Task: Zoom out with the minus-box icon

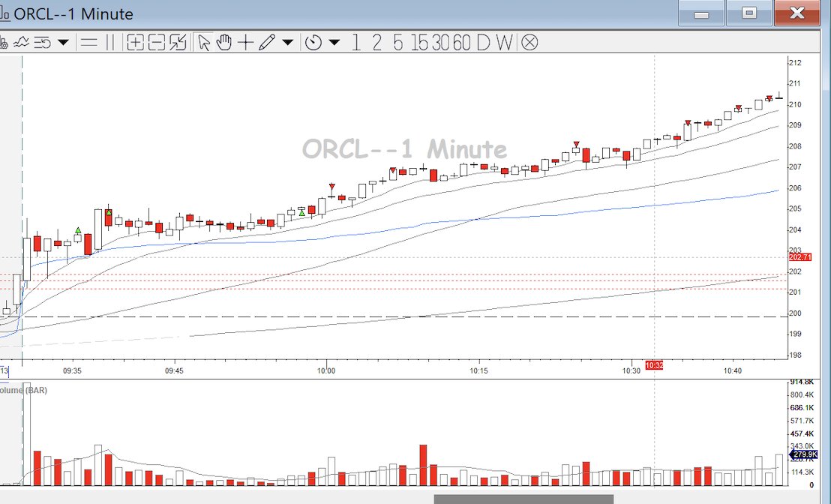Action: [x=156, y=42]
